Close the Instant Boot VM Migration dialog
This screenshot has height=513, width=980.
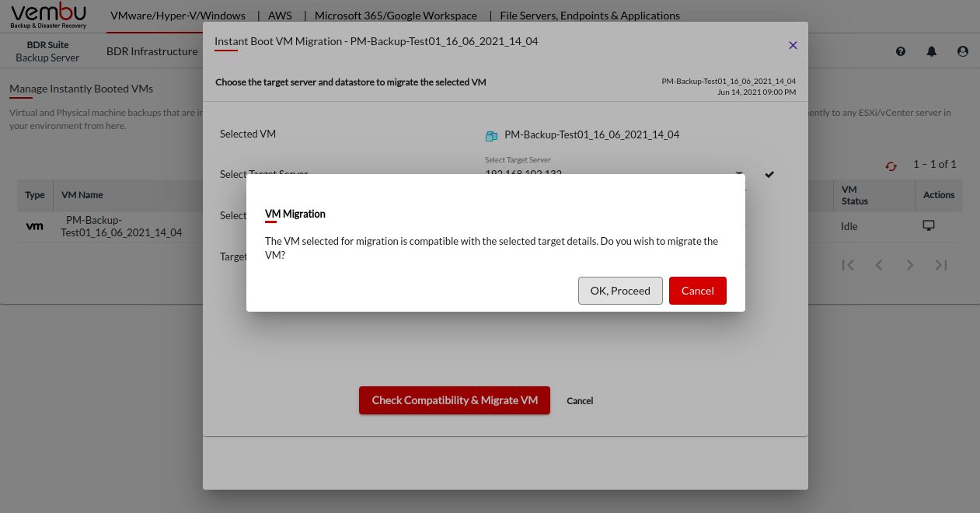point(793,45)
